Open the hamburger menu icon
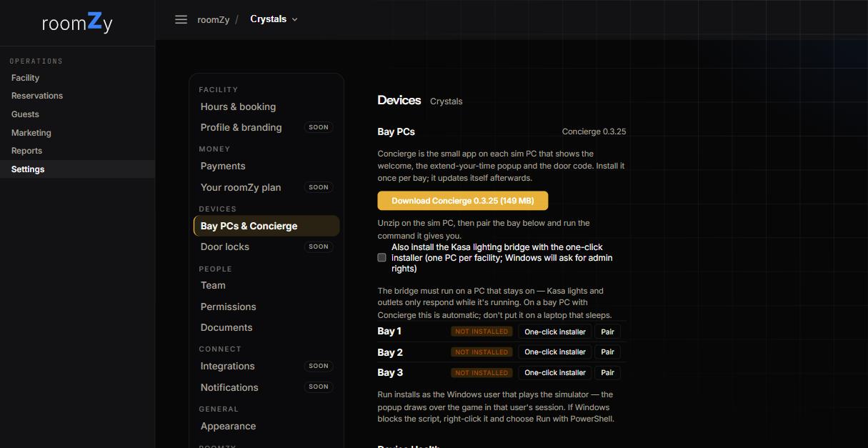 [181, 19]
